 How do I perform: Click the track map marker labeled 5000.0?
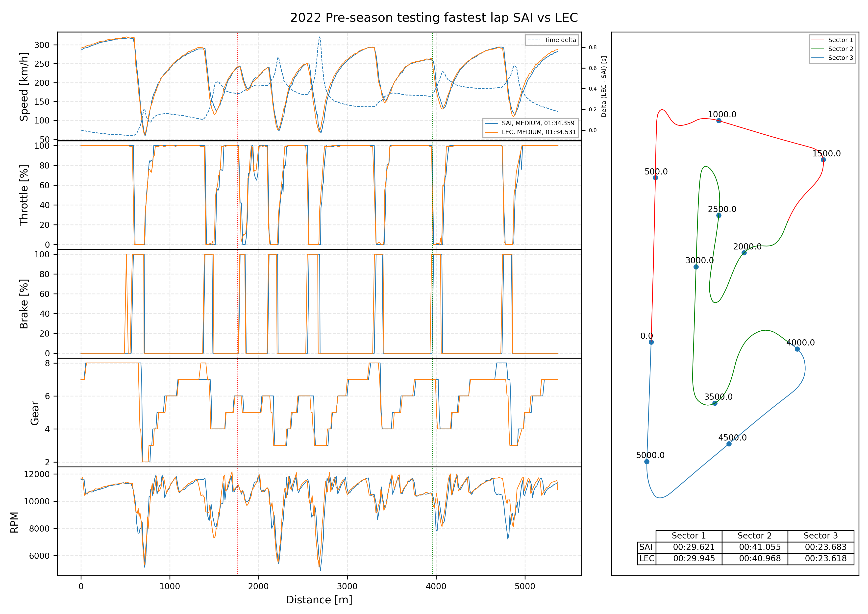pos(647,462)
